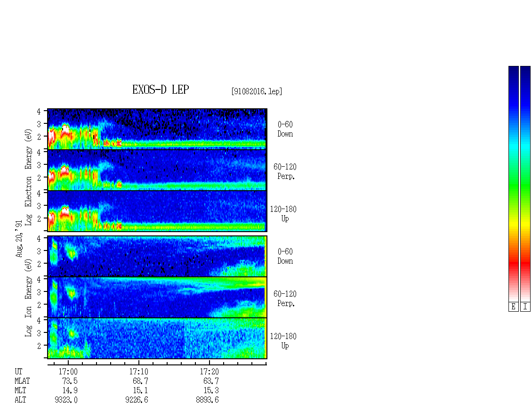Click the file name [91082016.lep]

257,91
